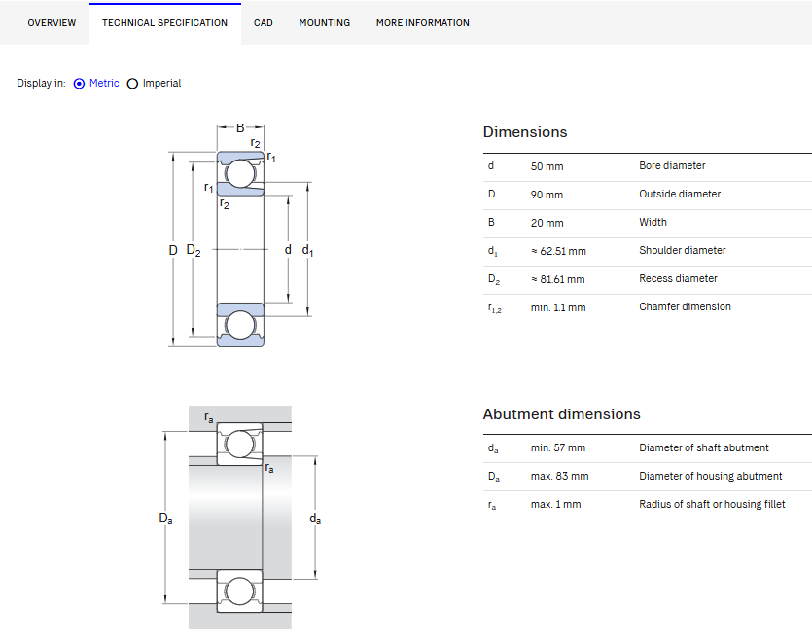This screenshot has height=644, width=812.
Task: Click the '≈ 81.61 mm' recess diameter value
Action: (x=558, y=279)
